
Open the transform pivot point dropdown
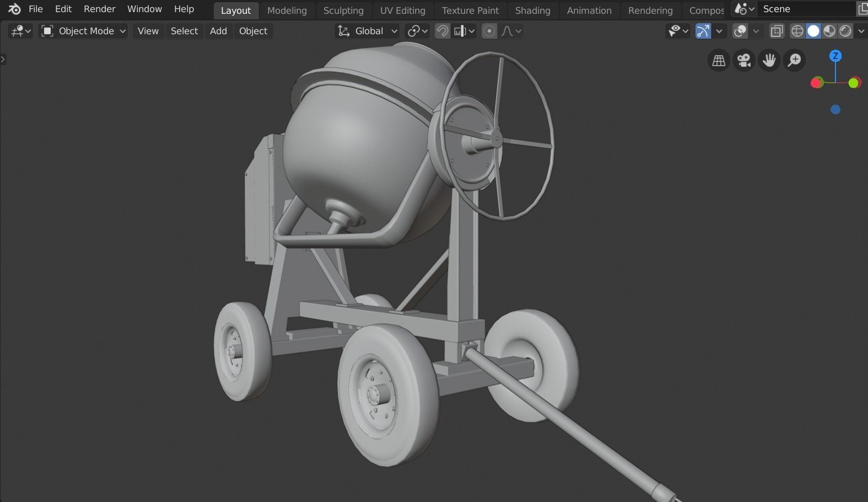pos(417,31)
